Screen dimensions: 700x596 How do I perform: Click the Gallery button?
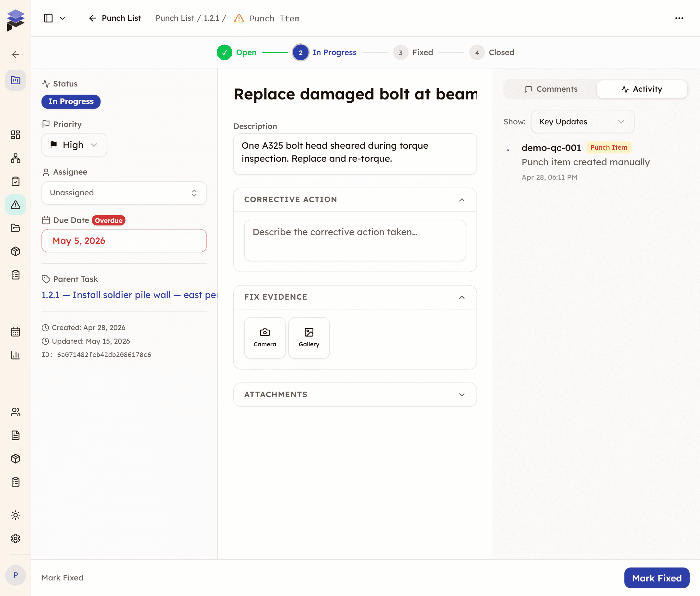(309, 338)
